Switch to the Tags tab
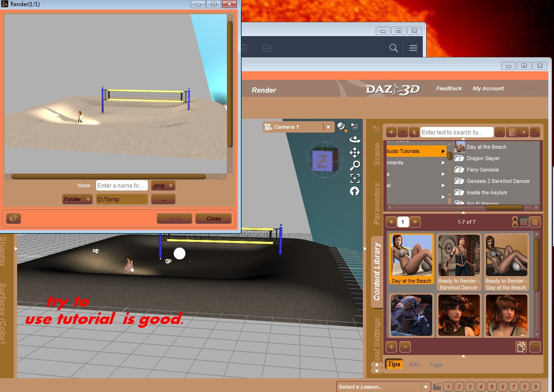Image resolution: width=554 pixels, height=392 pixels. point(436,364)
